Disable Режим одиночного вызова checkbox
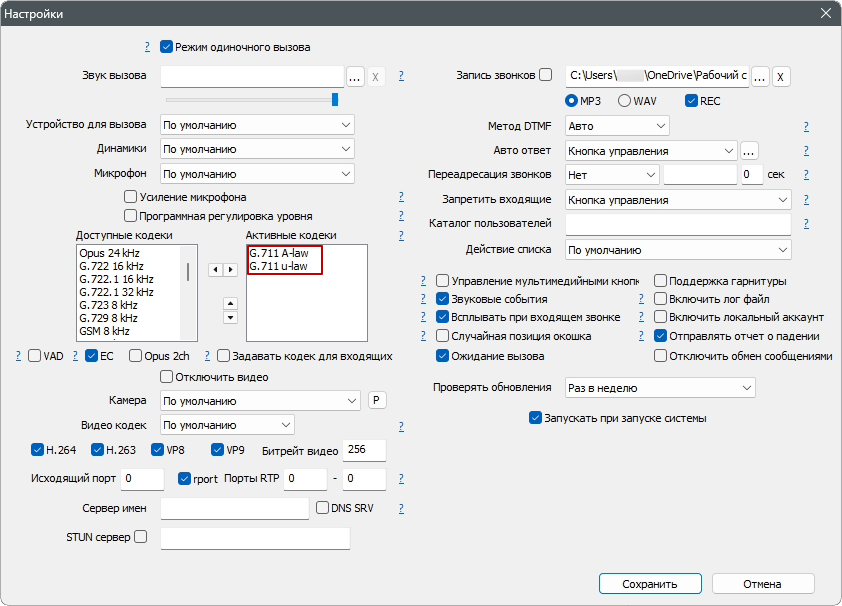The height and width of the screenshot is (606, 842). pos(167,47)
